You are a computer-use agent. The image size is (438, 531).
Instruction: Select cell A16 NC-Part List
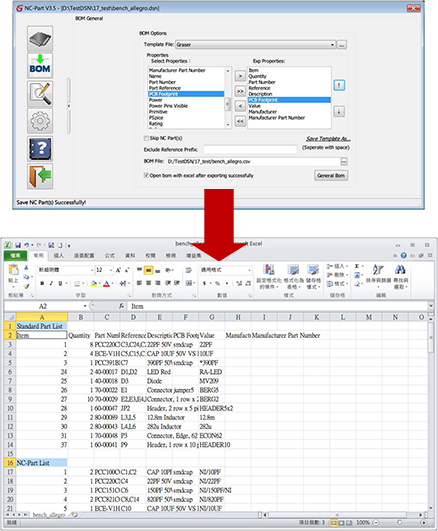42,463
